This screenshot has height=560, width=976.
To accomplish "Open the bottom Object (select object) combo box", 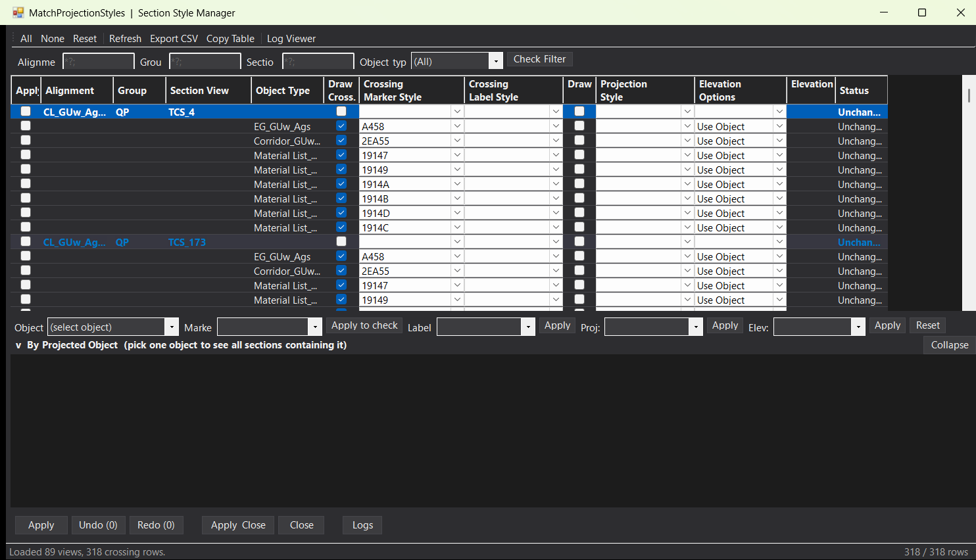I will pos(113,327).
